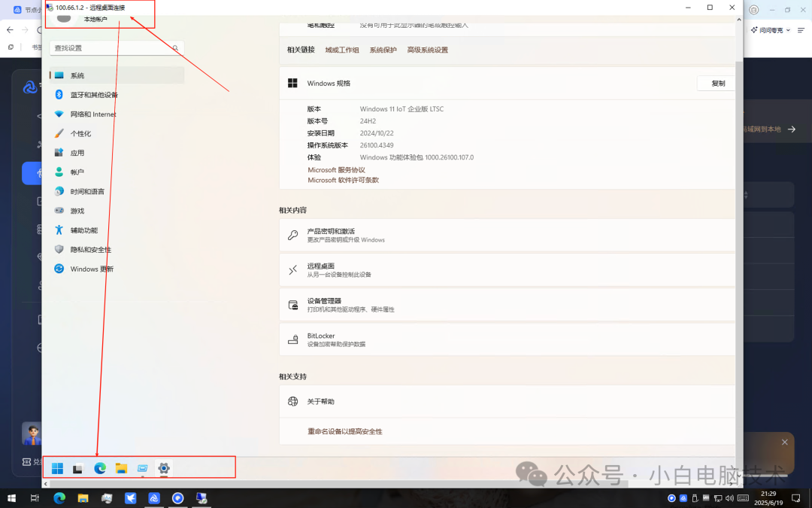Open 产品密钥和激活 entry

click(507, 236)
